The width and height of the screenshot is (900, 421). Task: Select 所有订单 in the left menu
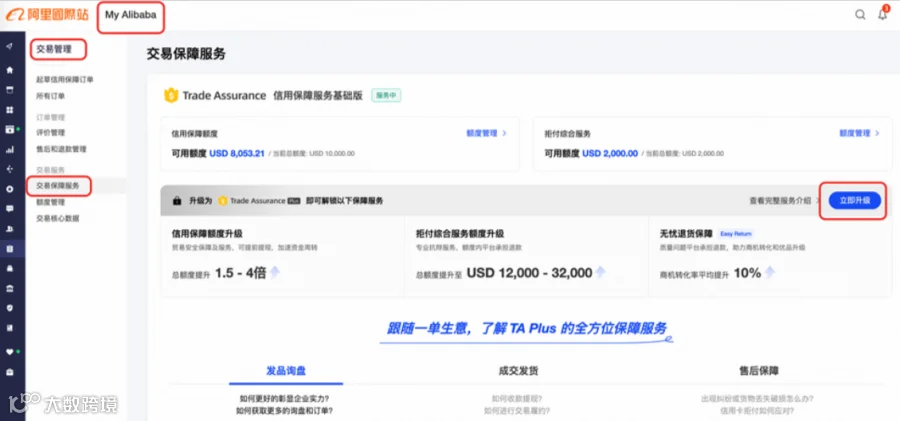51,96
